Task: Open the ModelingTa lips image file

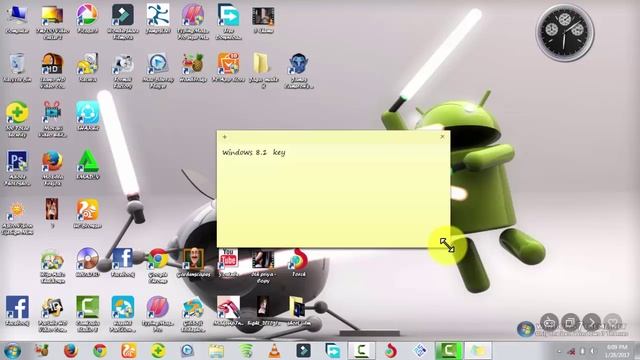Action: coord(228,311)
